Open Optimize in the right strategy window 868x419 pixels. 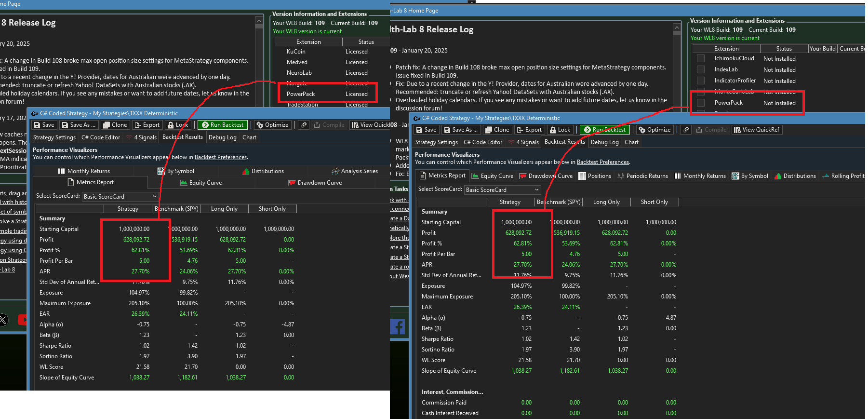654,130
